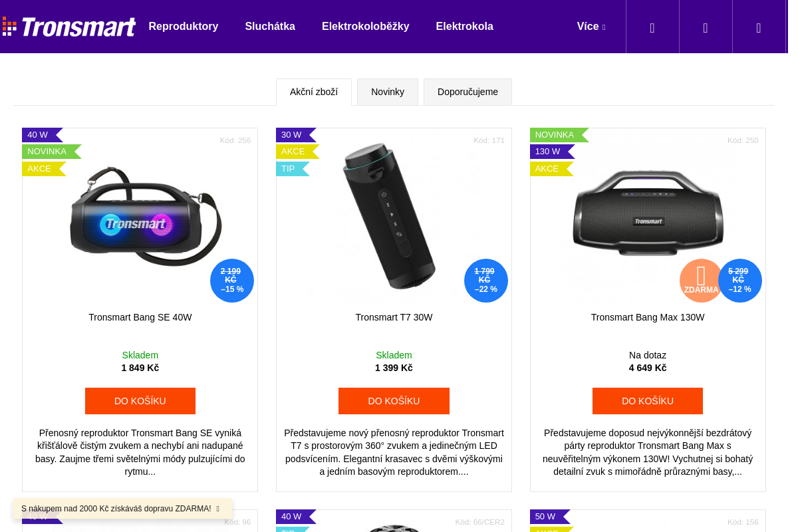Switch to the Novinky tab

pos(388,92)
